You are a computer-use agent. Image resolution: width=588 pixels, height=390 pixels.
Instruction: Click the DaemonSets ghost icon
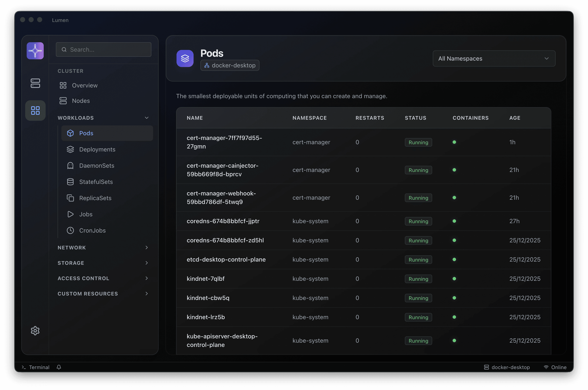(x=71, y=165)
